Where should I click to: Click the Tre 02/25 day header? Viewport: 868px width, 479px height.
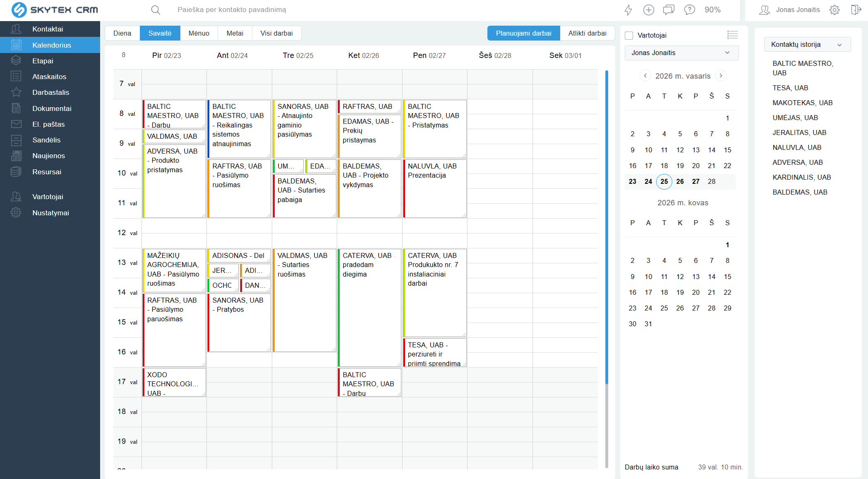298,55
